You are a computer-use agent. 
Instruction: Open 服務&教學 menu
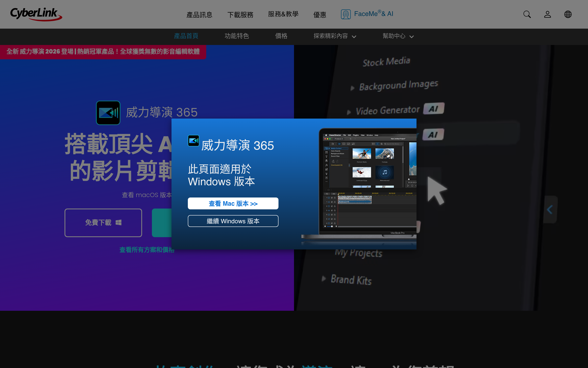coord(283,14)
